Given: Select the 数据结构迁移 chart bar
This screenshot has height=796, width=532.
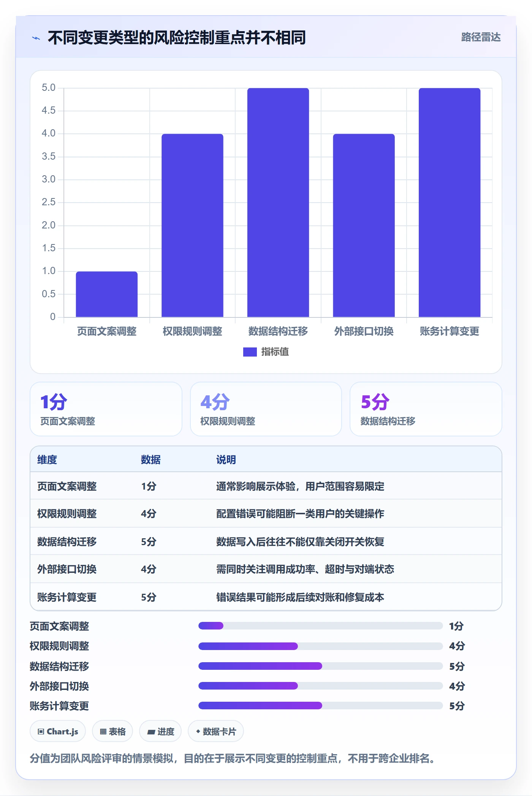Looking at the screenshot, I should [x=278, y=203].
